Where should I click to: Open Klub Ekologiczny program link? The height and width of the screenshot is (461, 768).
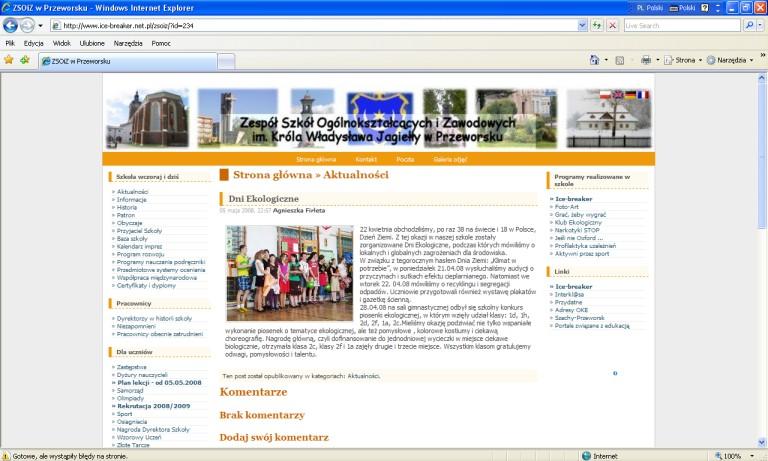[578, 222]
